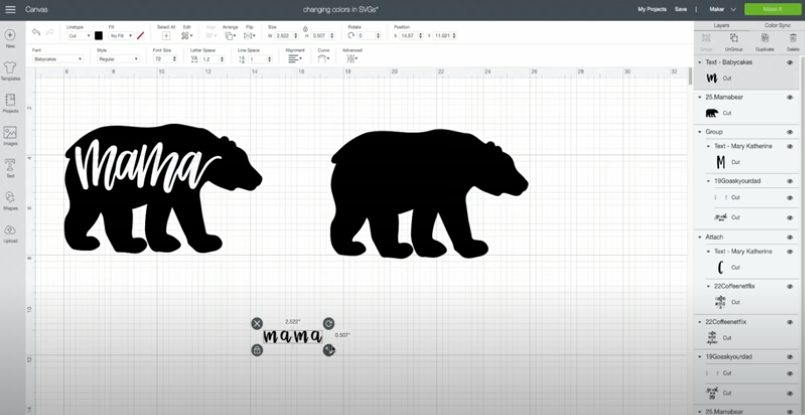The image size is (805, 415).
Task: Click the fill color swatch with red slash
Action: point(141,35)
